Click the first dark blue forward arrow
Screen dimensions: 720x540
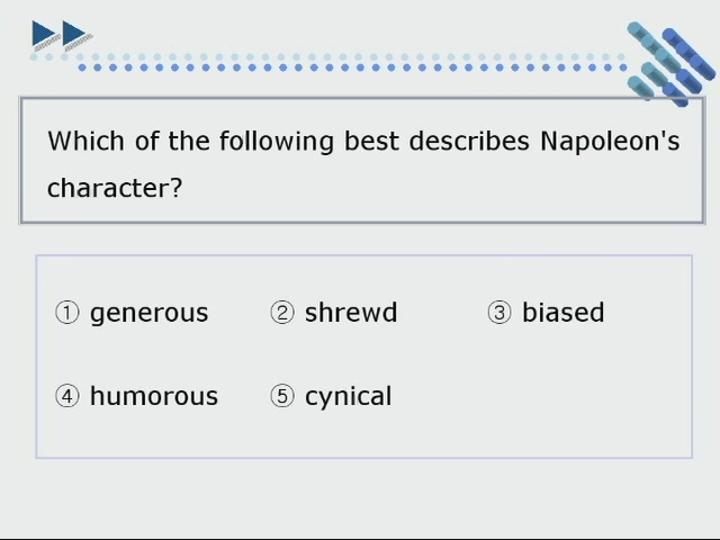click(43, 34)
